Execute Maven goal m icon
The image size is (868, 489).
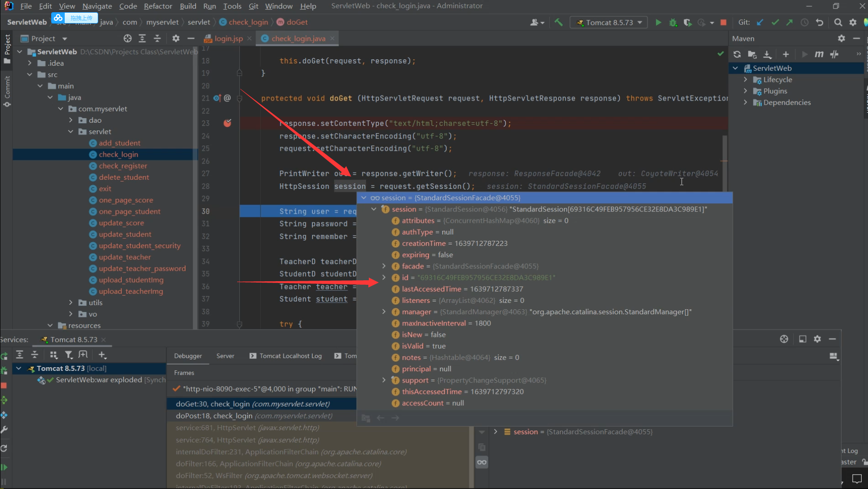[x=819, y=54]
